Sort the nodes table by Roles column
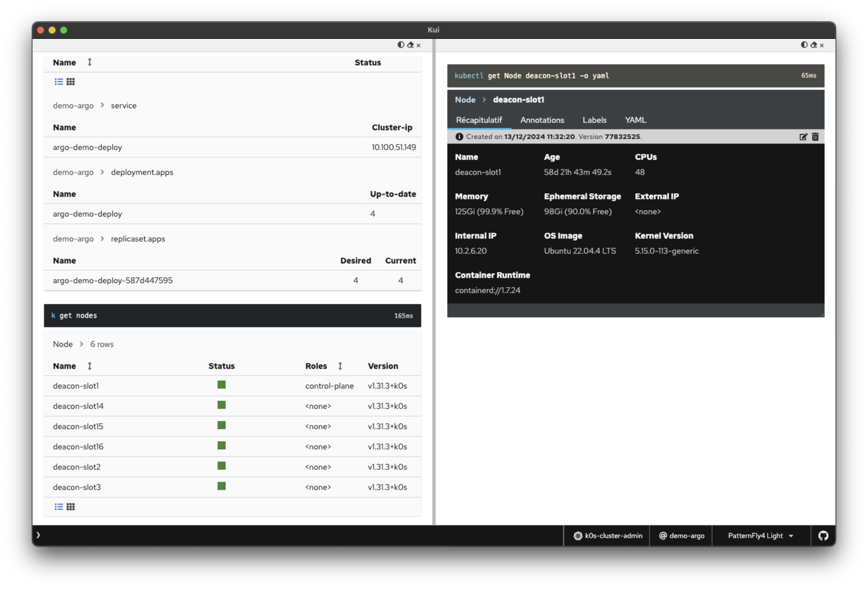This screenshot has height=589, width=868. tap(340, 366)
